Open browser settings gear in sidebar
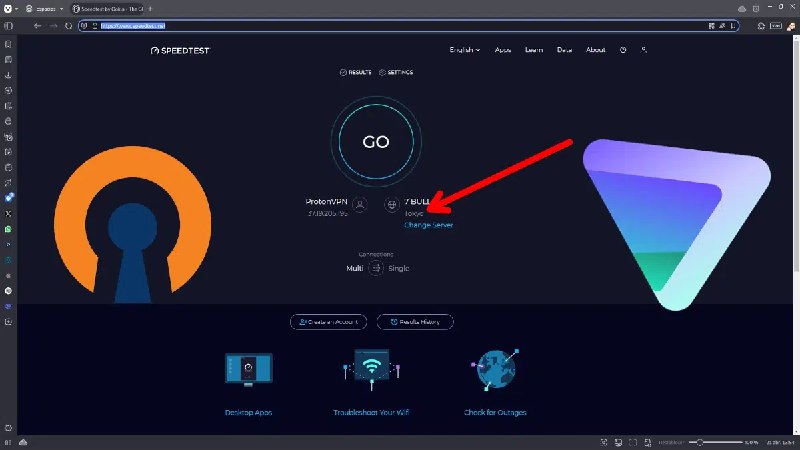The height and width of the screenshot is (450, 800). click(x=8, y=428)
